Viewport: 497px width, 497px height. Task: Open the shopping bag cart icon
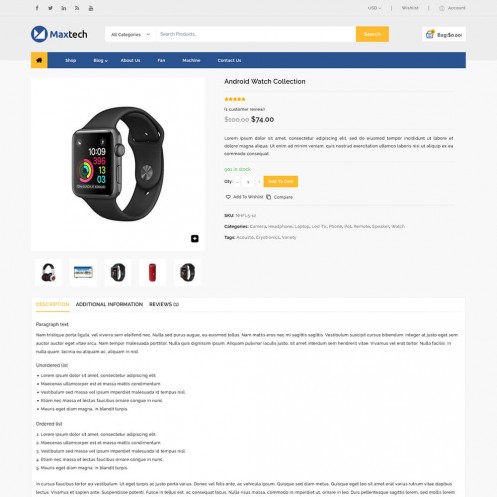[x=430, y=34]
